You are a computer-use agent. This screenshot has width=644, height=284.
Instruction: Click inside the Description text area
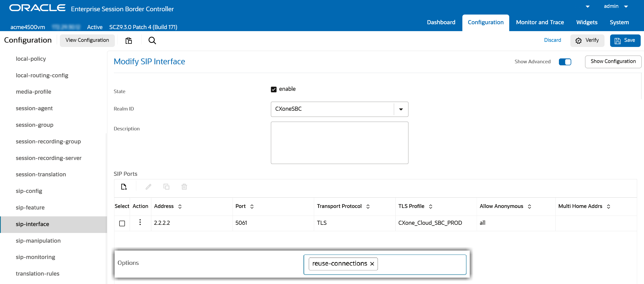(x=339, y=143)
